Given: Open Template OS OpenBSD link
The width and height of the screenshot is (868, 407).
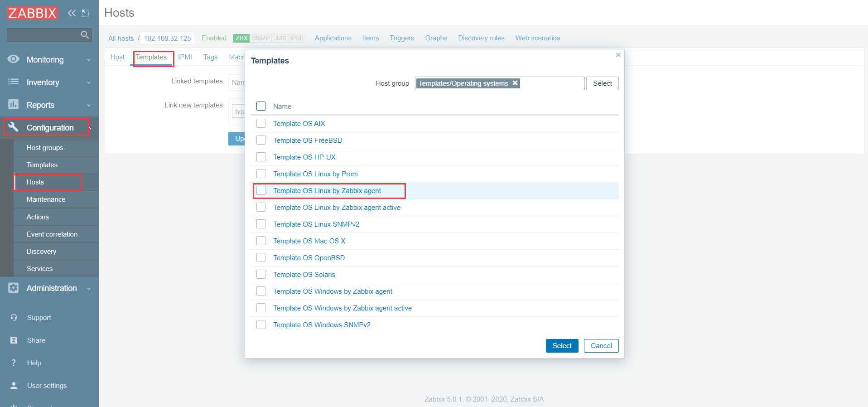Looking at the screenshot, I should coord(309,257).
